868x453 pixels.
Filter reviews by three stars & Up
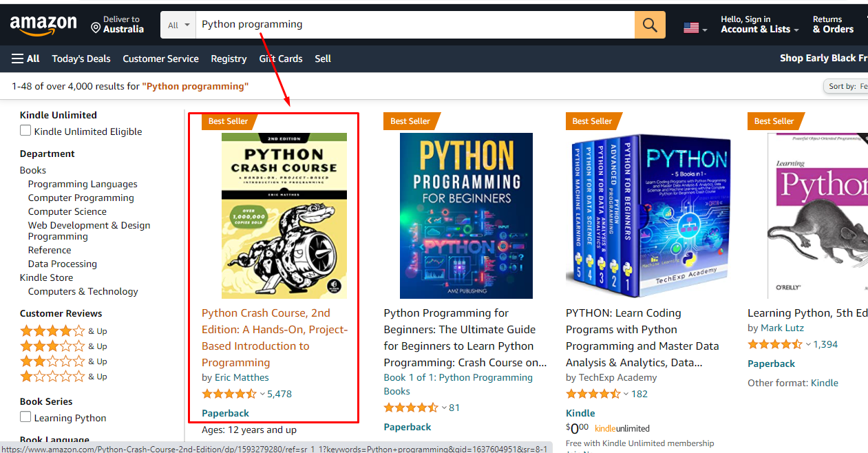tap(63, 346)
